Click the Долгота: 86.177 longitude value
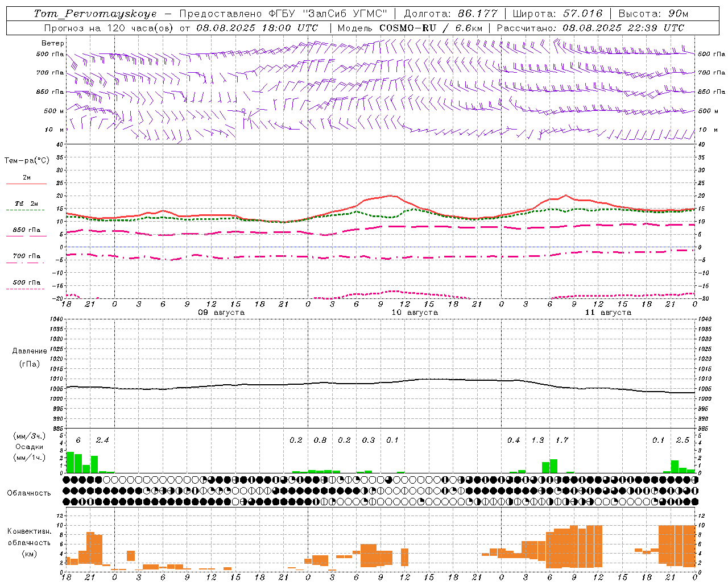Image resolution: width=728 pixels, height=582 pixels. pyautogui.click(x=450, y=14)
